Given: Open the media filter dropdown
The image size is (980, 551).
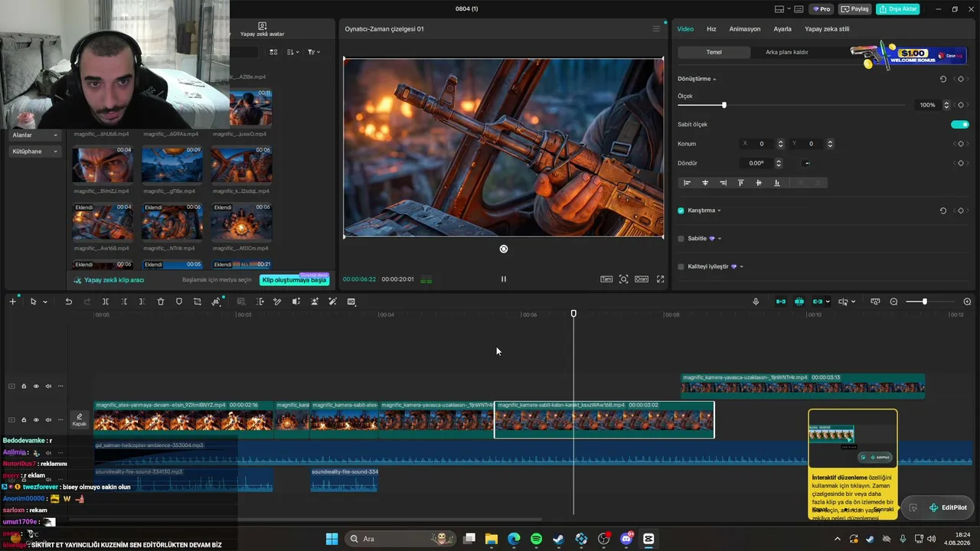Looking at the screenshot, I should point(313,52).
